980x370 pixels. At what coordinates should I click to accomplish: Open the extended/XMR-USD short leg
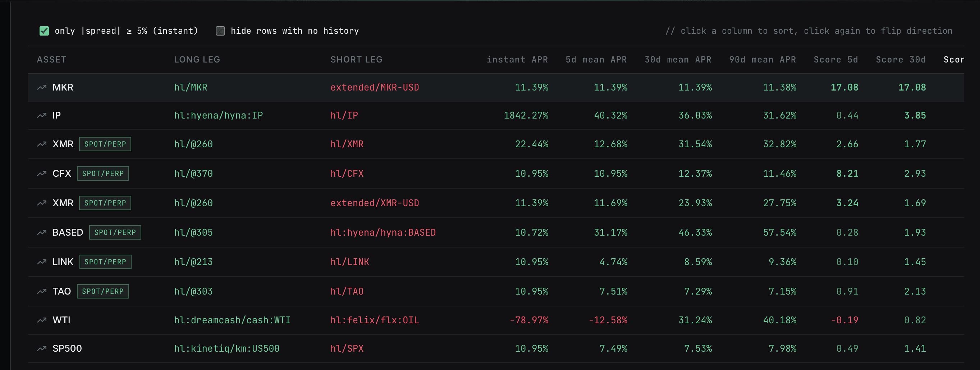pyautogui.click(x=375, y=203)
